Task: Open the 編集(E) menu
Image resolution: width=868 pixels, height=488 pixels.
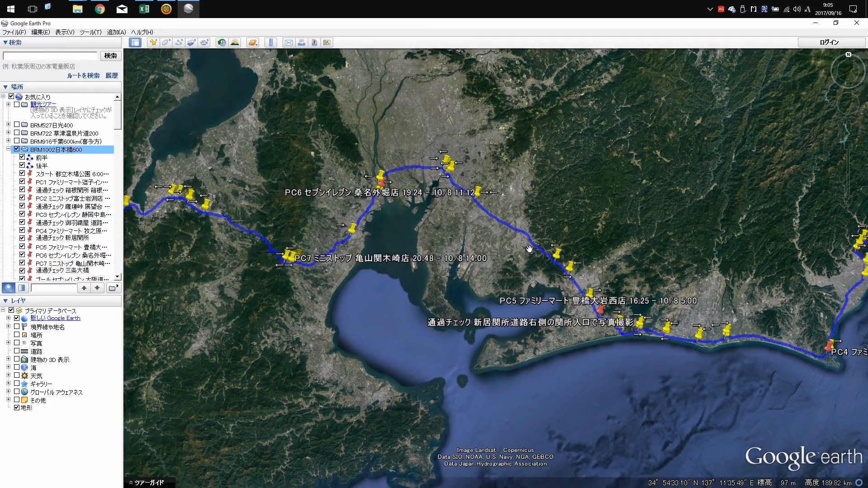Action: coord(41,32)
